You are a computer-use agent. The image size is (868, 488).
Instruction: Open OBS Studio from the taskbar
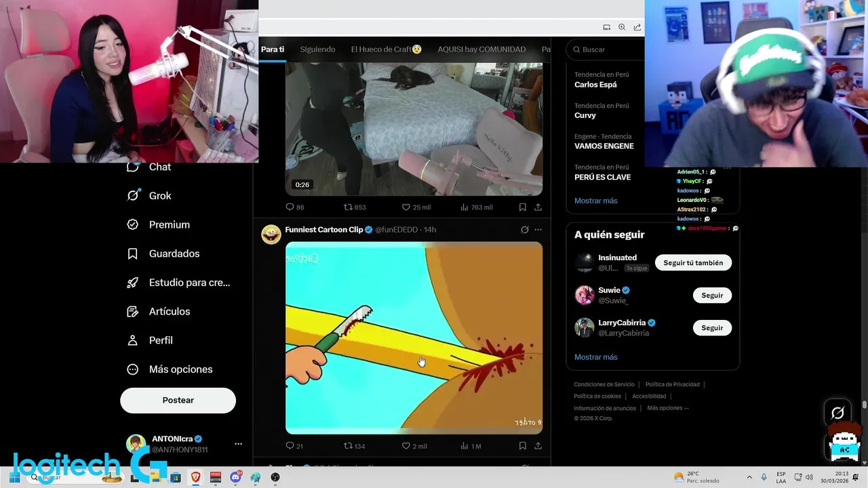pyautogui.click(x=275, y=477)
